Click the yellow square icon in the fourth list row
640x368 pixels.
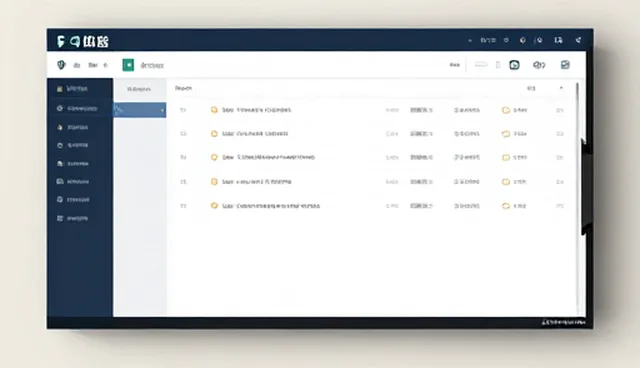[x=214, y=182]
